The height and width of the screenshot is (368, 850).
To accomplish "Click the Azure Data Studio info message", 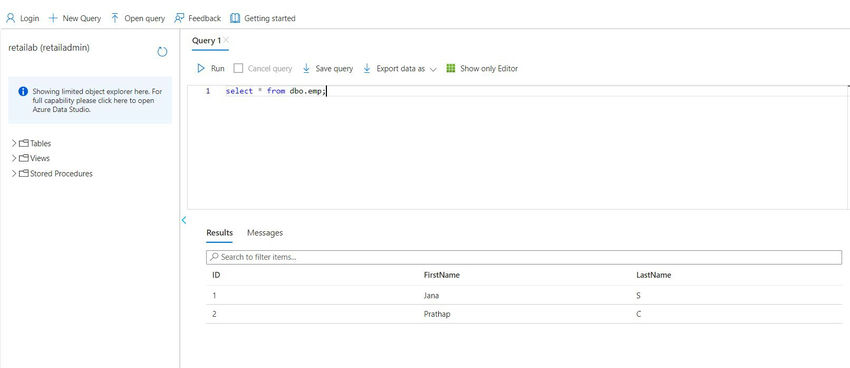I will tap(90, 100).
